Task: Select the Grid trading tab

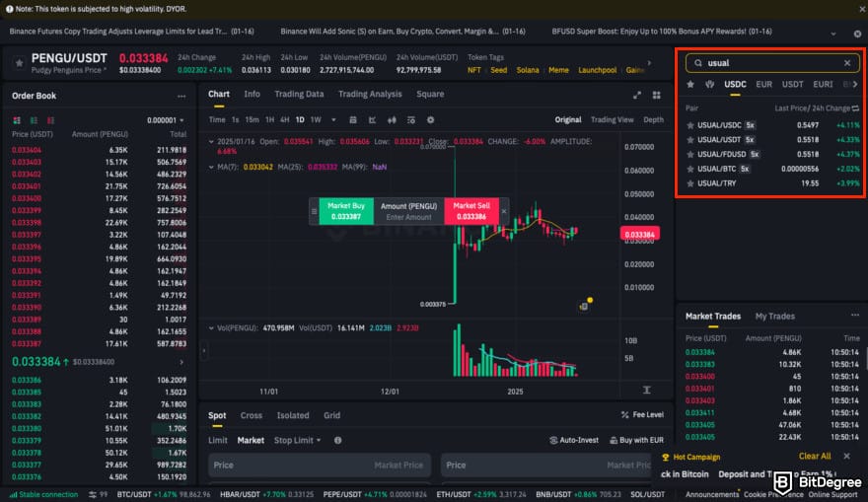Action: [x=331, y=415]
